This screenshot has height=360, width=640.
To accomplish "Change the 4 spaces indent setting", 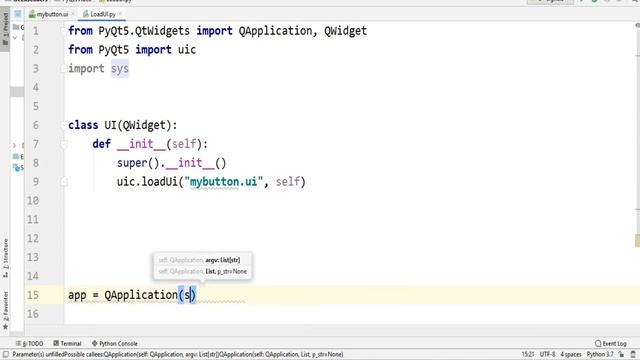I will [x=571, y=354].
